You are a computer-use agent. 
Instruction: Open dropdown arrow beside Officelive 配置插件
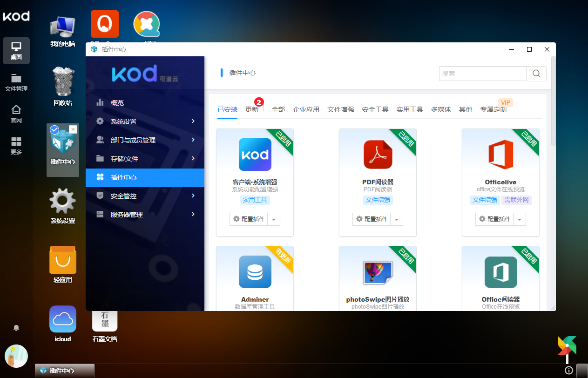tap(520, 219)
